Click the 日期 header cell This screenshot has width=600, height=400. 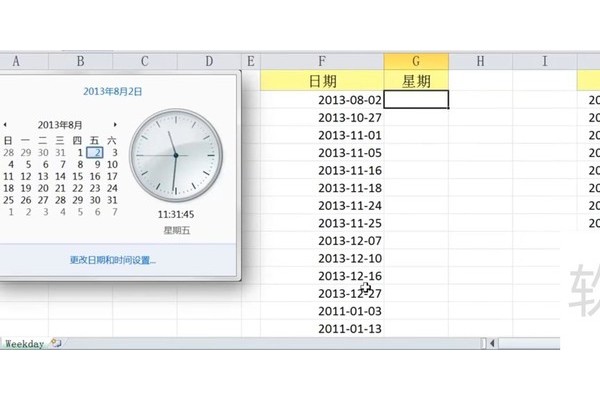(x=322, y=81)
